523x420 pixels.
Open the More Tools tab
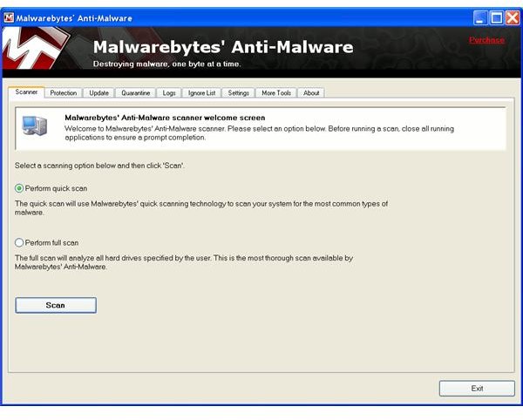(x=276, y=93)
